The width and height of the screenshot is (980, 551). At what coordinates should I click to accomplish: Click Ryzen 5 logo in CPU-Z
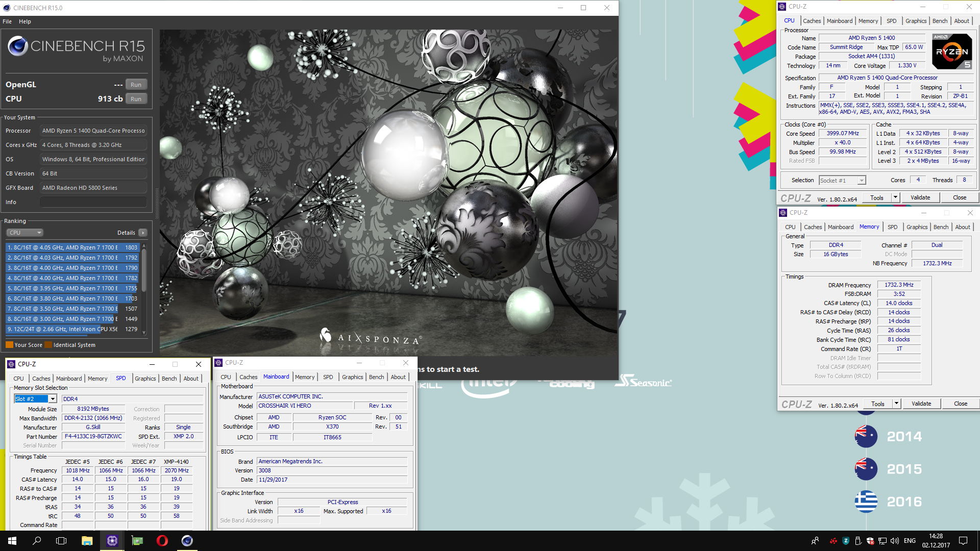pyautogui.click(x=951, y=51)
